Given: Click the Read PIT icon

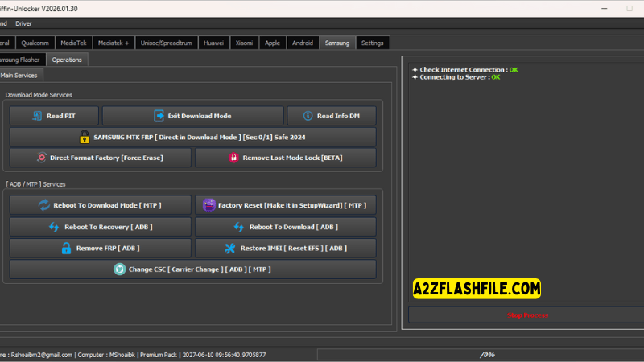Looking at the screenshot, I should [37, 116].
